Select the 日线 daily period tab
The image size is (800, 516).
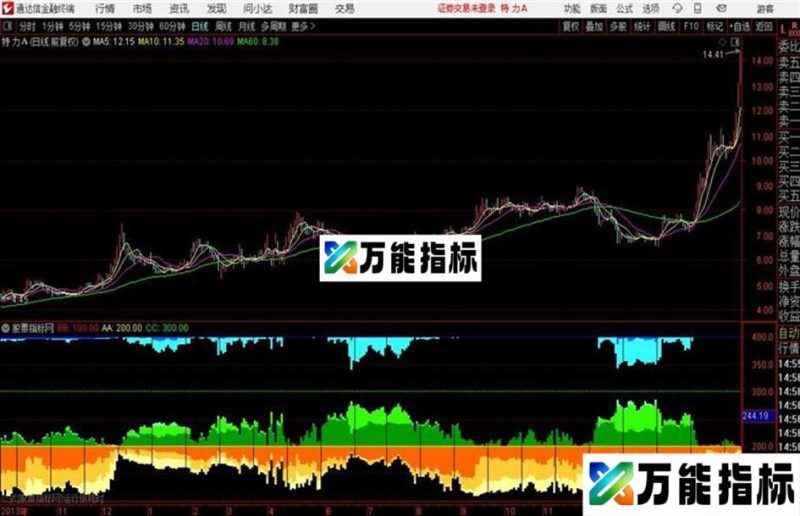[x=200, y=27]
